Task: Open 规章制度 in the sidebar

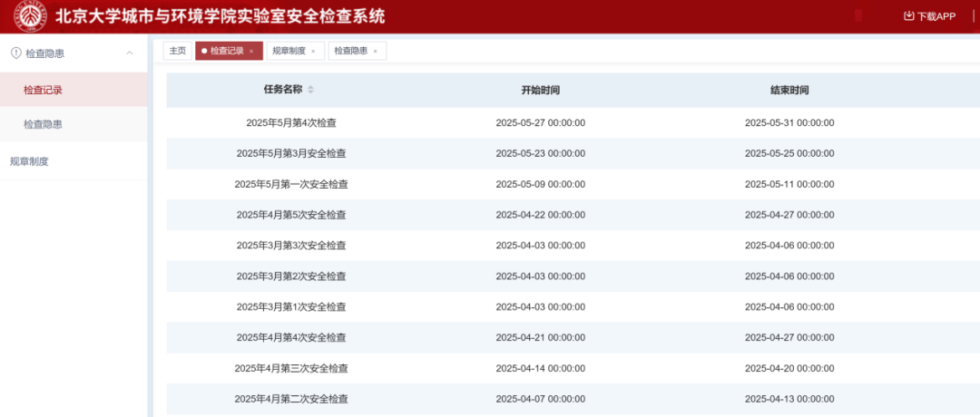Action: [x=29, y=161]
